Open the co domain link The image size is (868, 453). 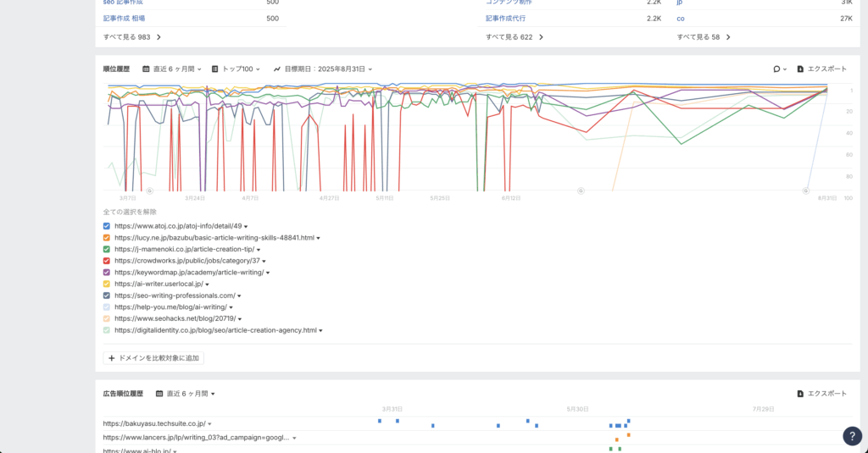681,19
